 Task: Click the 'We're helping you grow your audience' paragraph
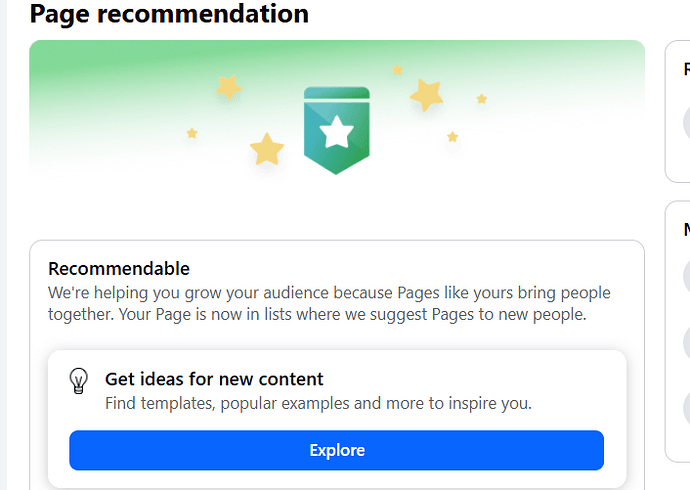tap(329, 304)
